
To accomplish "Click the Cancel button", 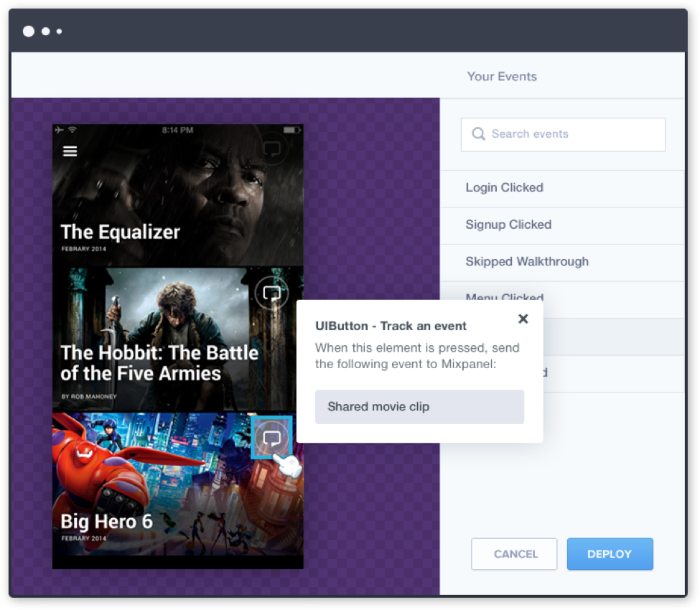I will tap(514, 554).
